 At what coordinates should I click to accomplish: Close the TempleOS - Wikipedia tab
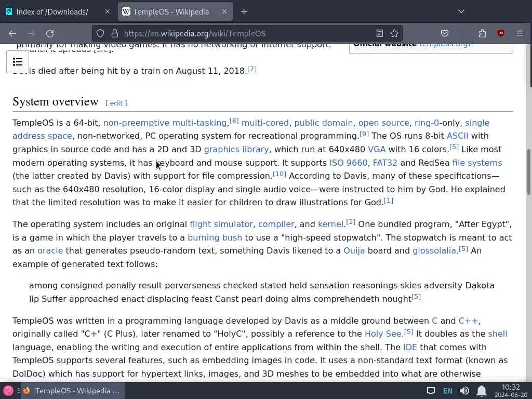(x=224, y=11)
